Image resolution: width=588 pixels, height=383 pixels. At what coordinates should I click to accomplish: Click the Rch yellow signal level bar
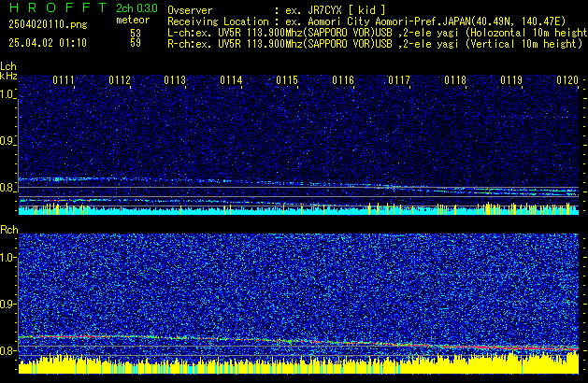[x=298, y=364]
